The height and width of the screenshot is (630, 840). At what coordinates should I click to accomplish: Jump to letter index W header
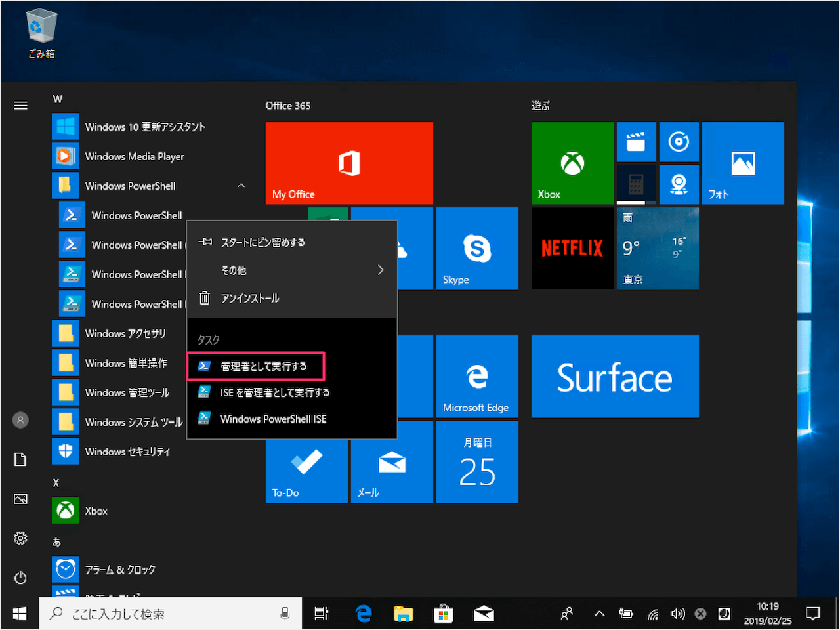tap(58, 99)
